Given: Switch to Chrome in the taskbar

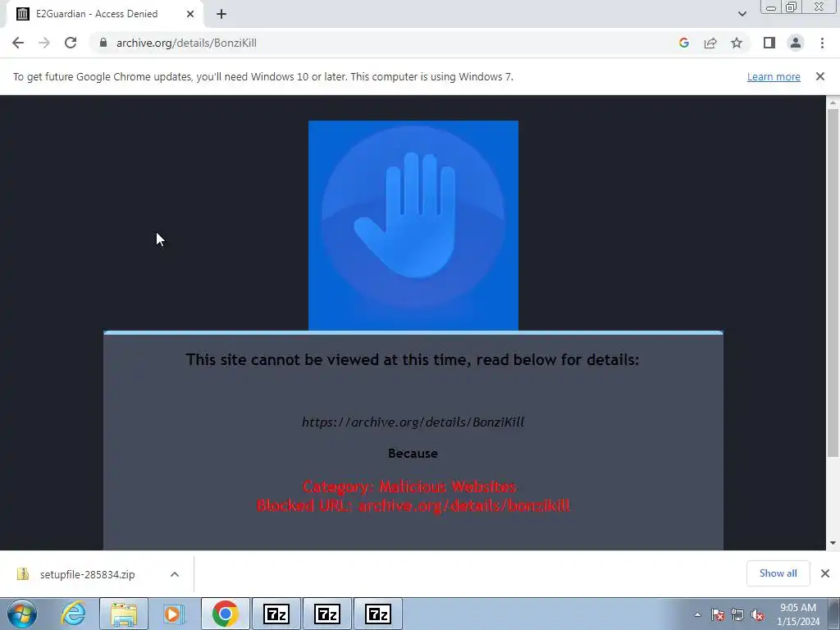Looking at the screenshot, I should [225, 614].
